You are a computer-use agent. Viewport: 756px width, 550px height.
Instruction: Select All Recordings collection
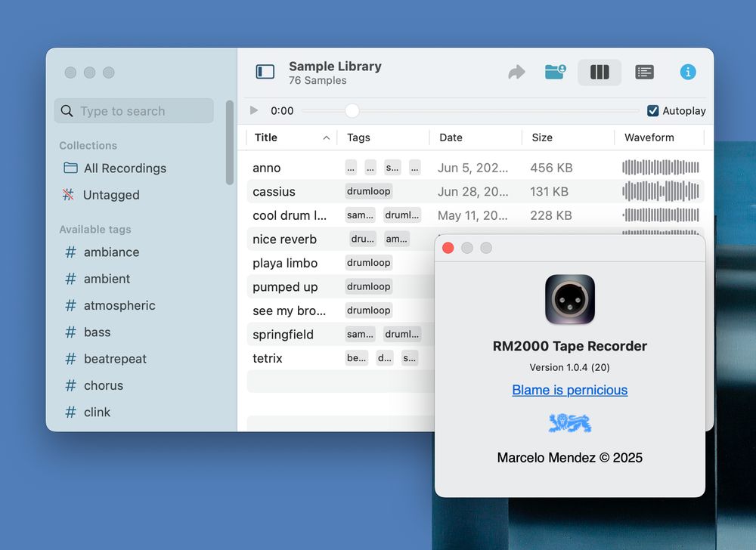click(x=125, y=168)
